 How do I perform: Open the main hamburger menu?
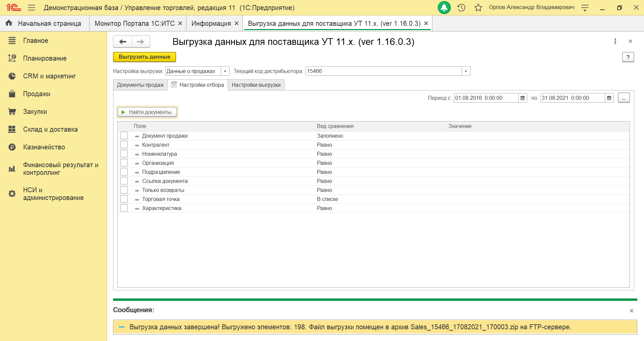coord(32,7)
